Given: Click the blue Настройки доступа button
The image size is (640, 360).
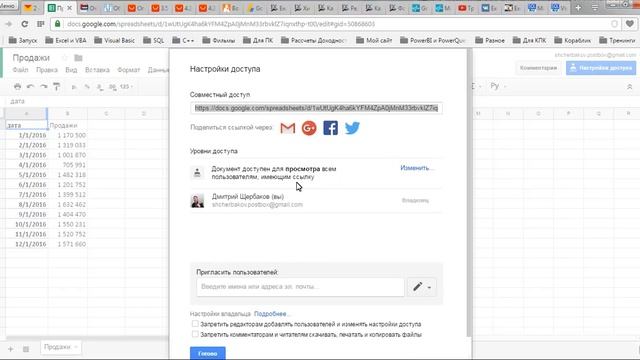Looking at the screenshot, I should click(x=601, y=68).
